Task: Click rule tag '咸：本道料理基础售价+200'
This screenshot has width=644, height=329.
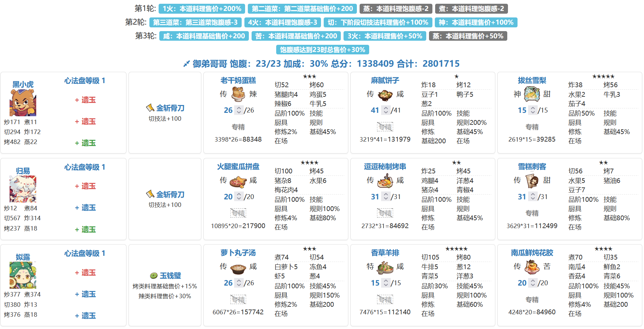Action: pos(204,36)
